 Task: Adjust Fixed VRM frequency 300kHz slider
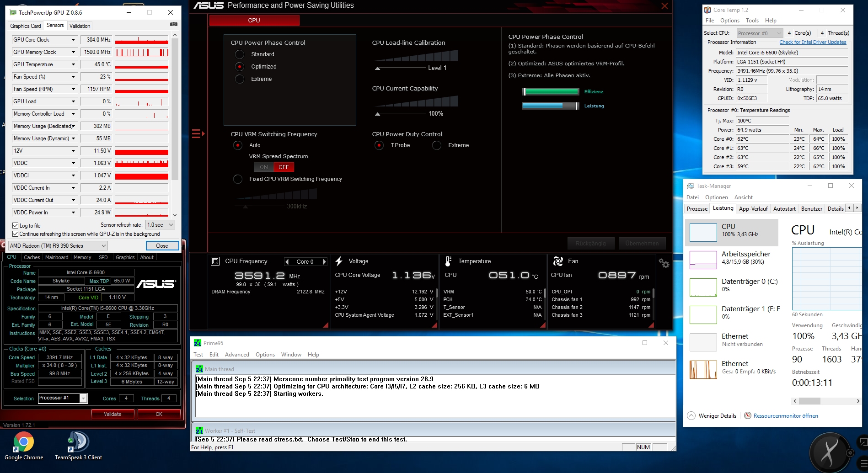click(x=246, y=207)
